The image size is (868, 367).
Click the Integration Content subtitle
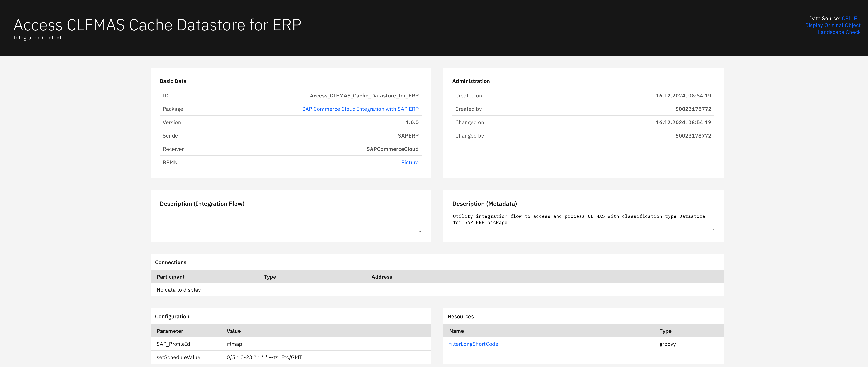[37, 38]
